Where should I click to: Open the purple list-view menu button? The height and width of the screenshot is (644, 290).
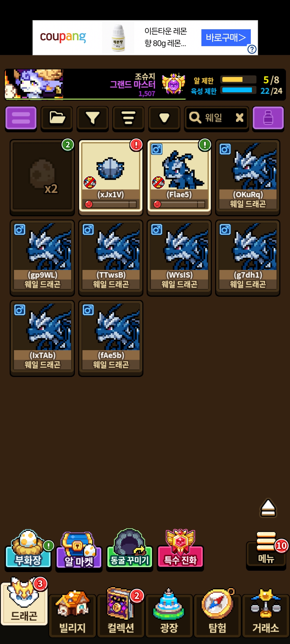(21, 118)
